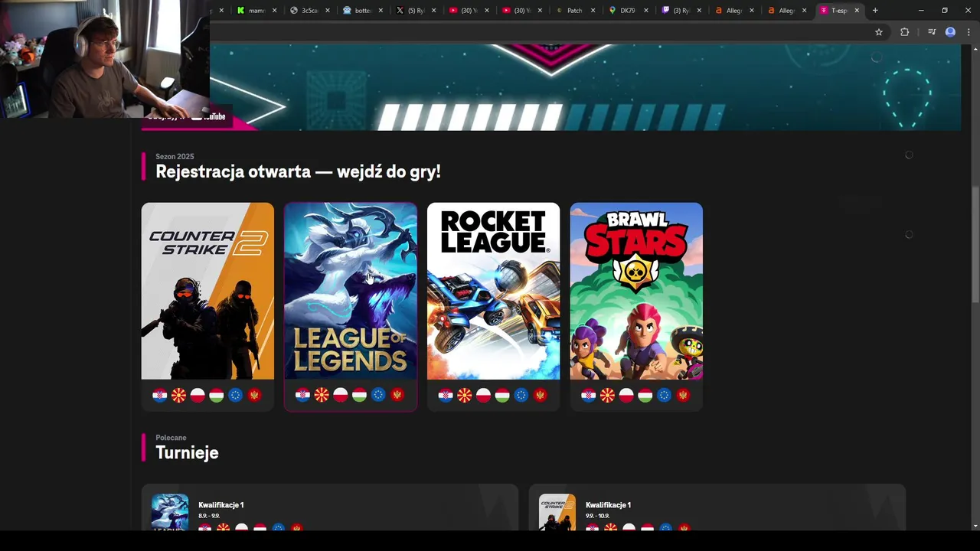Switch to the Kick 'mamm' tab
This screenshot has width=980, height=551.
click(x=256, y=10)
